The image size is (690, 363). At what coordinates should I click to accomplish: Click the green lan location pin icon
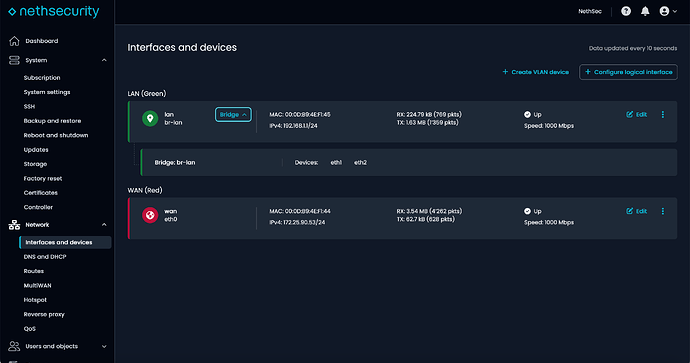[150, 118]
